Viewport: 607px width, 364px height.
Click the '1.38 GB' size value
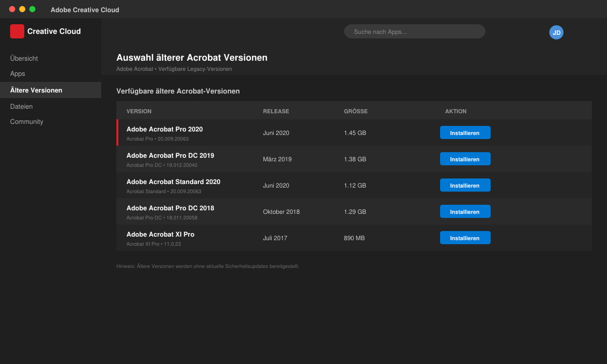(355, 159)
